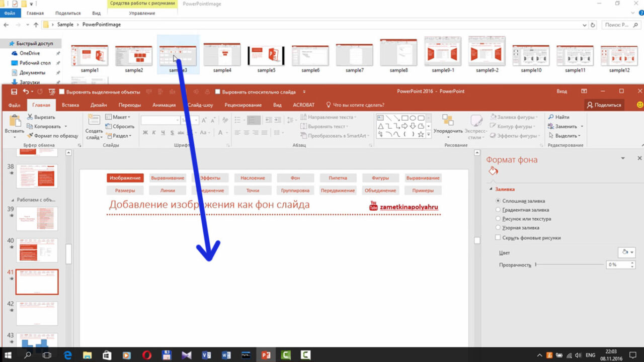The image size is (644, 362).
Task: Click the Save icon in quick access toolbar
Action: [x=14, y=92]
